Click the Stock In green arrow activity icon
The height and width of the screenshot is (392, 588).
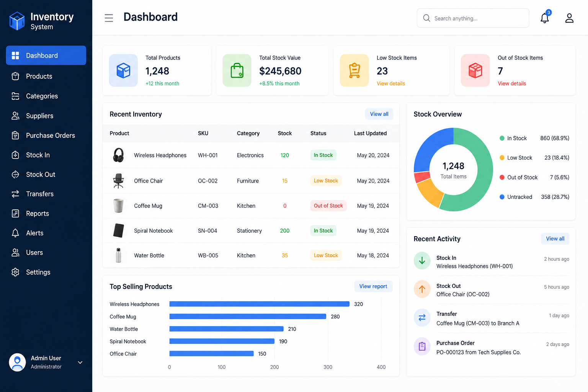pyautogui.click(x=422, y=261)
